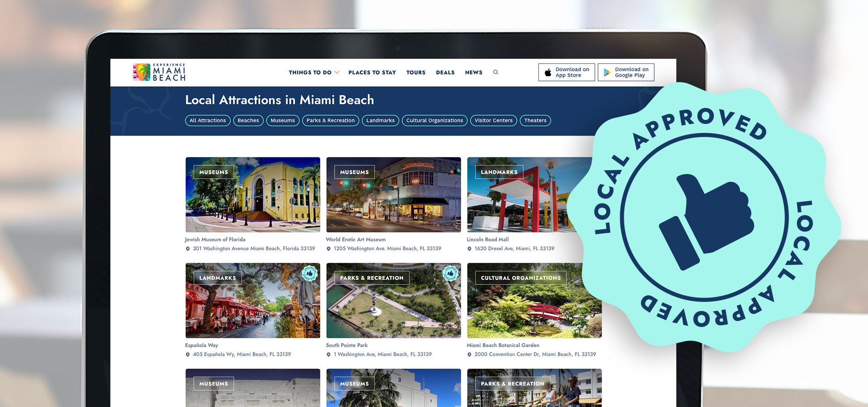868x407 pixels.
Task: Filter by Theaters pill
Action: [535, 120]
